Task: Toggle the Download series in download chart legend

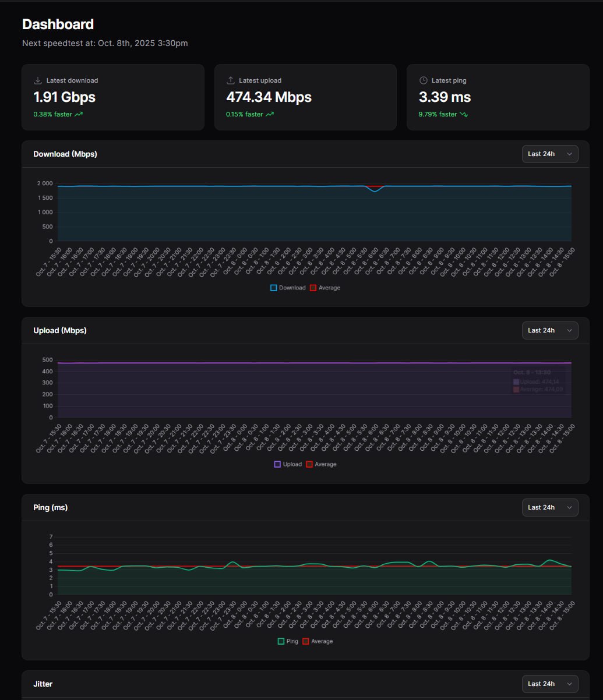Action: pos(288,288)
